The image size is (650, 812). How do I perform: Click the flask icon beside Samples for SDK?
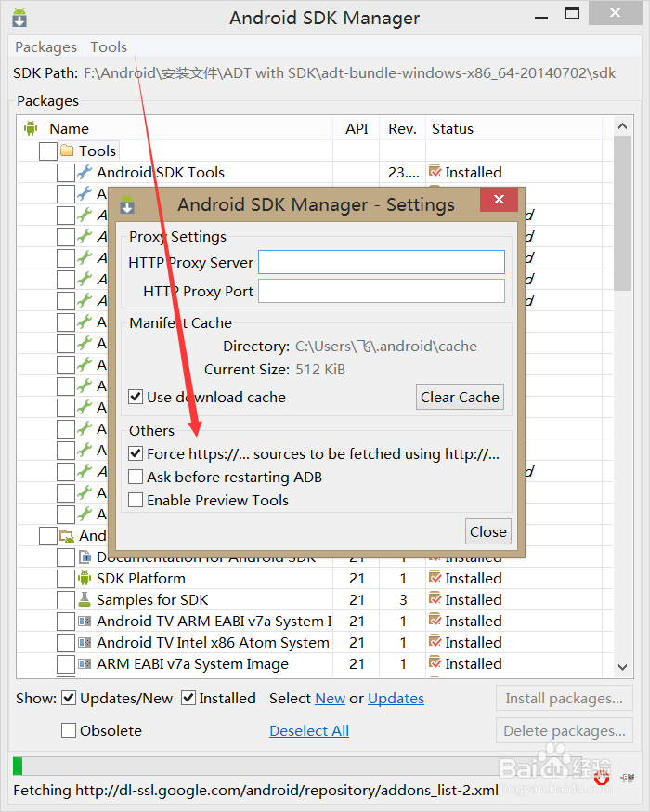pos(84,599)
